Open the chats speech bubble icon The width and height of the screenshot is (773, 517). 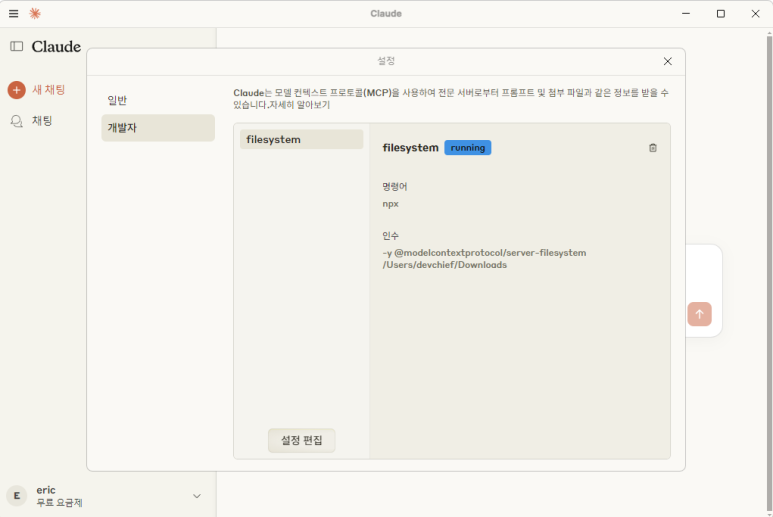pos(17,121)
